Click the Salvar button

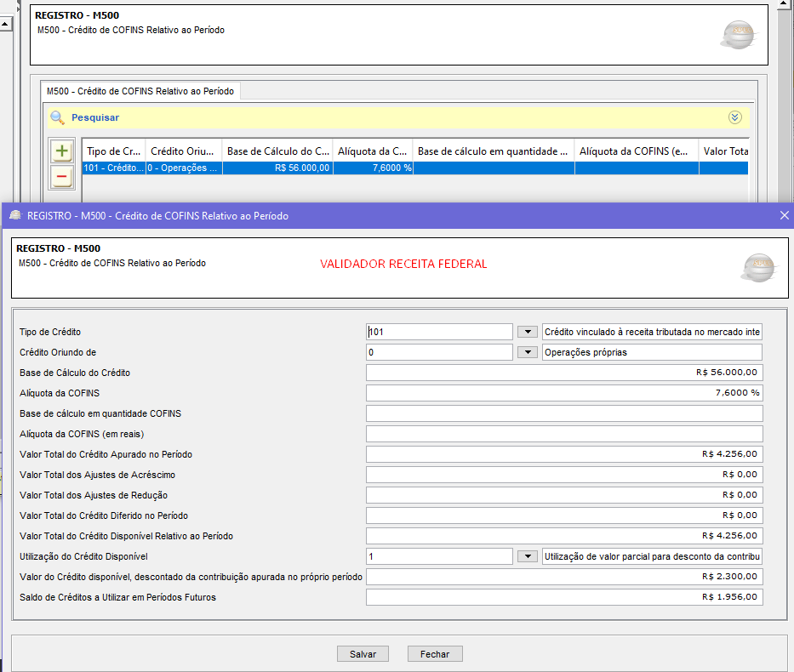click(363, 654)
